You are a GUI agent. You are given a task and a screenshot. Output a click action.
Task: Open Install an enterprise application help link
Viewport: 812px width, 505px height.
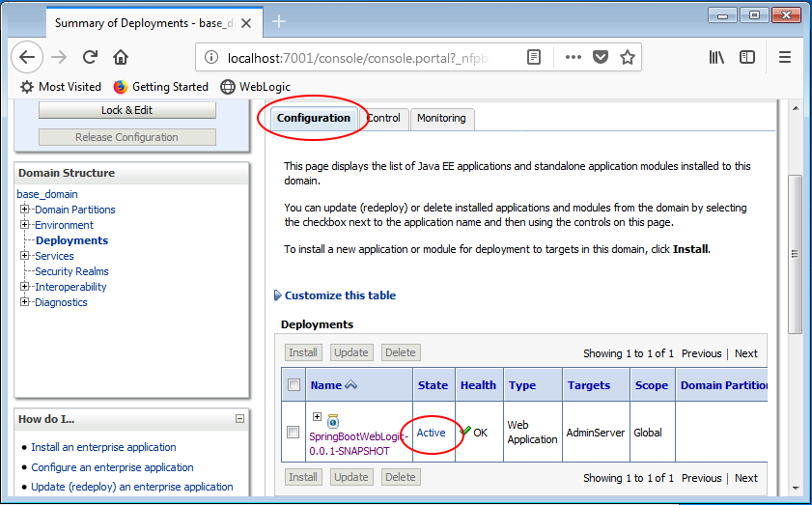103,447
